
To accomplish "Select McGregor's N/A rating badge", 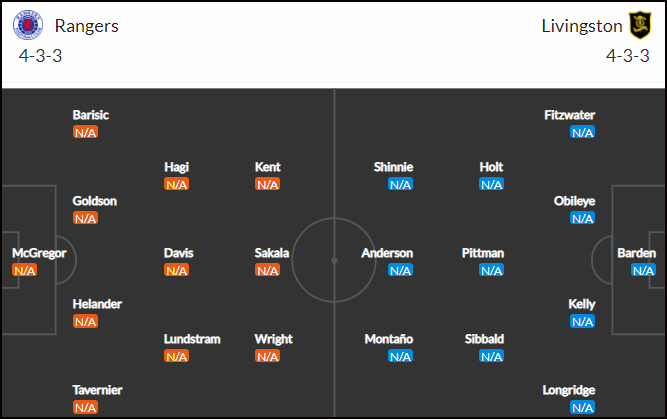I will [25, 270].
